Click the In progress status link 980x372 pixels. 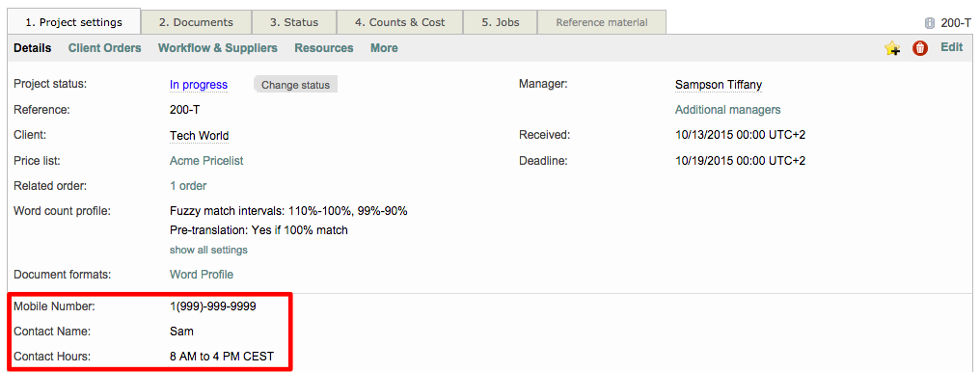coord(199,85)
